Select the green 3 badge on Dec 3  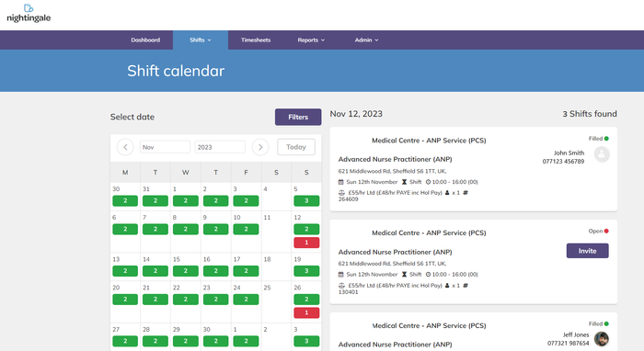pos(306,341)
